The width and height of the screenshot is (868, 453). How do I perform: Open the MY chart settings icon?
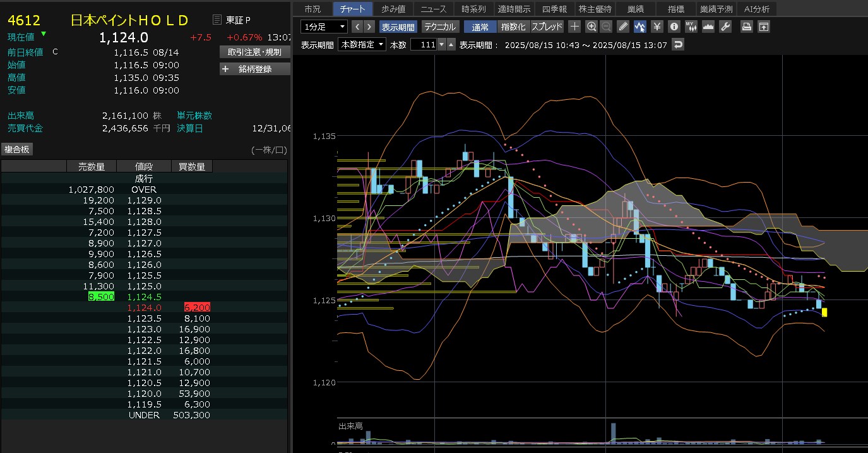click(x=691, y=27)
